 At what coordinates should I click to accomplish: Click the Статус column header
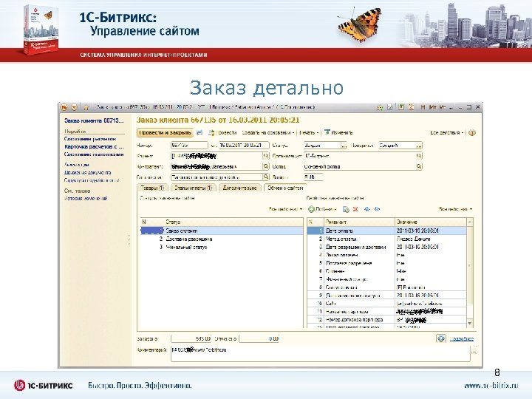tap(233, 222)
